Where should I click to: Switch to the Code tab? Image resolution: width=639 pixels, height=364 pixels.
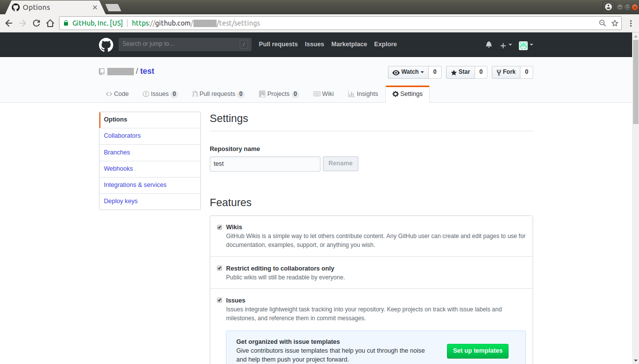tap(117, 94)
